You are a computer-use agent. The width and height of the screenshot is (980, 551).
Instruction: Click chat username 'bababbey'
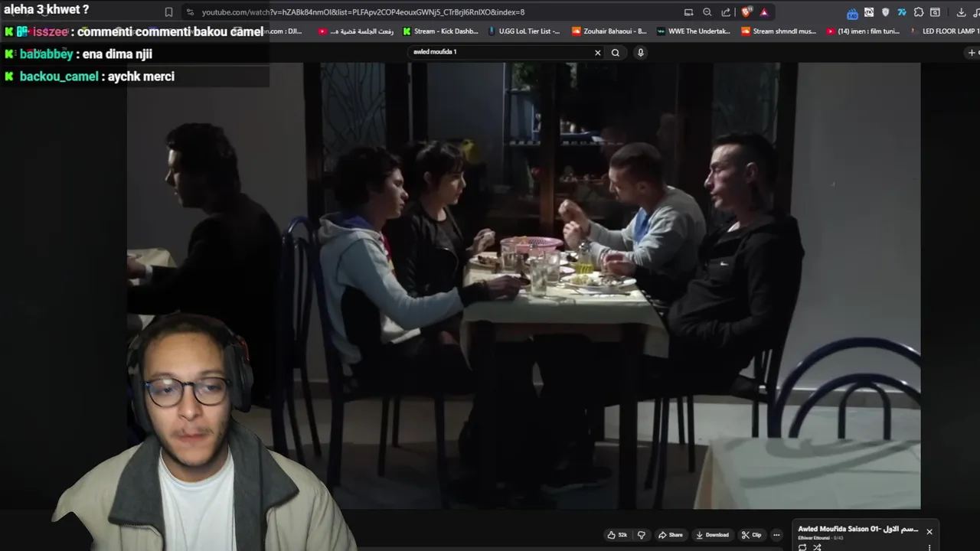pos(46,54)
